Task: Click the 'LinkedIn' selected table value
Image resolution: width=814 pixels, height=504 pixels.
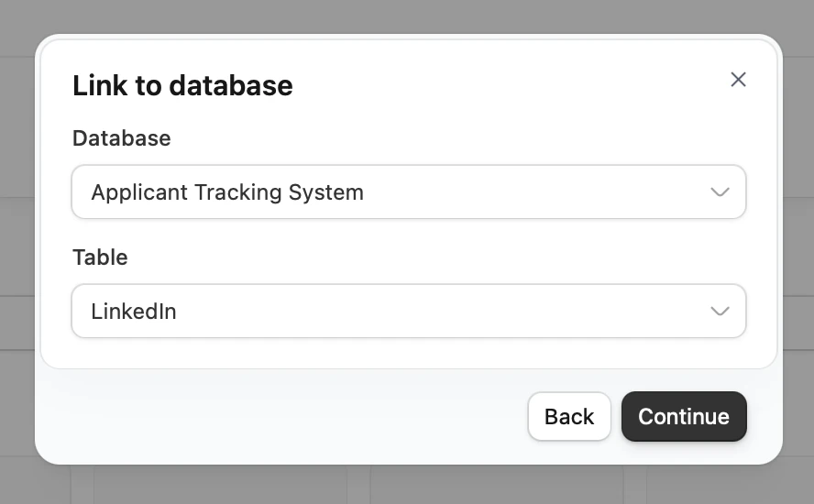Action: click(x=134, y=312)
